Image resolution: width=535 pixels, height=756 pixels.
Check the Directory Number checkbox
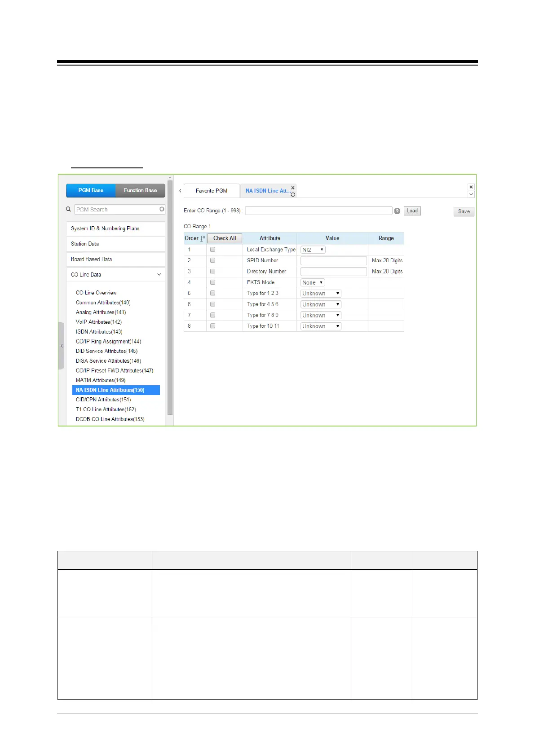[212, 271]
